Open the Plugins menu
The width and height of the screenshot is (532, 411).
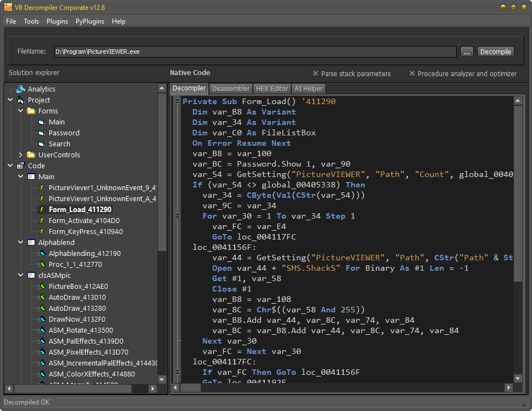tap(57, 21)
